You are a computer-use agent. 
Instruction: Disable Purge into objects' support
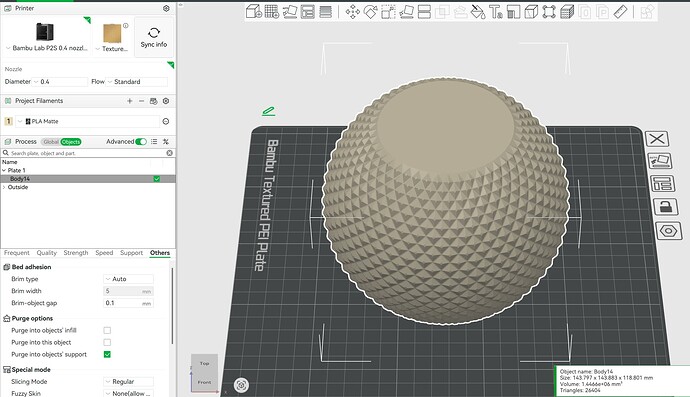(107, 354)
